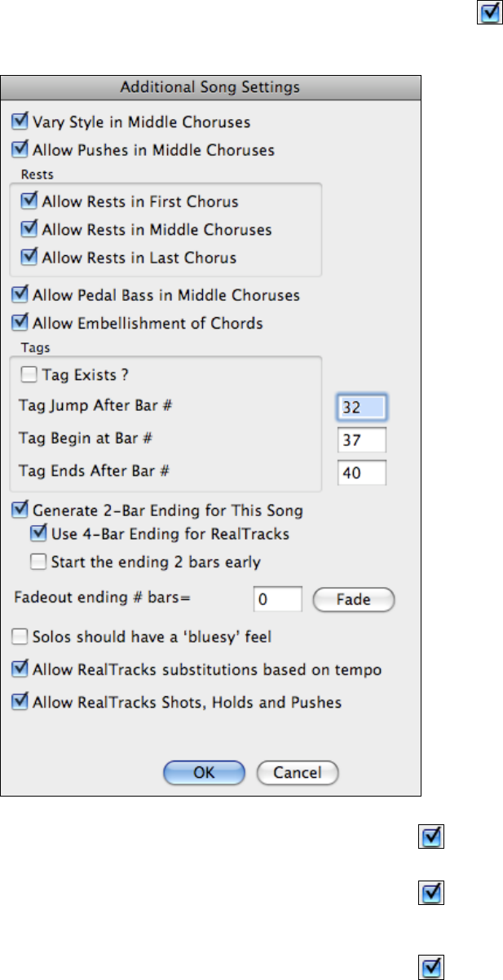
Task: Toggle Allow Embellishment of Chords
Action: [20, 323]
